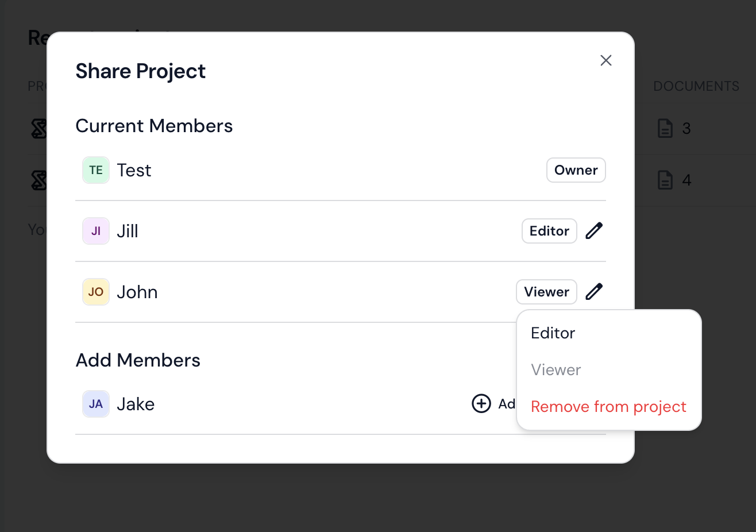Click the document icon next to count 4
This screenshot has height=532, width=756.
click(665, 180)
